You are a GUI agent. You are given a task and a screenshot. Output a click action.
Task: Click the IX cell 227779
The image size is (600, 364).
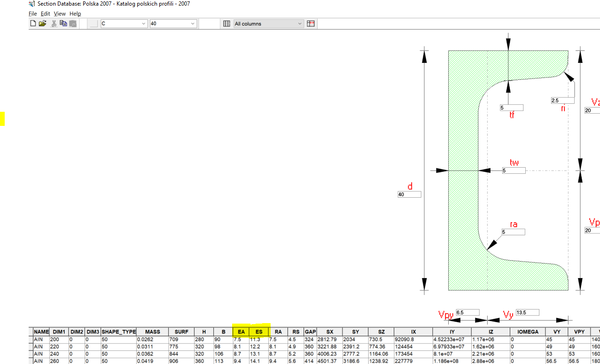pyautogui.click(x=413, y=361)
